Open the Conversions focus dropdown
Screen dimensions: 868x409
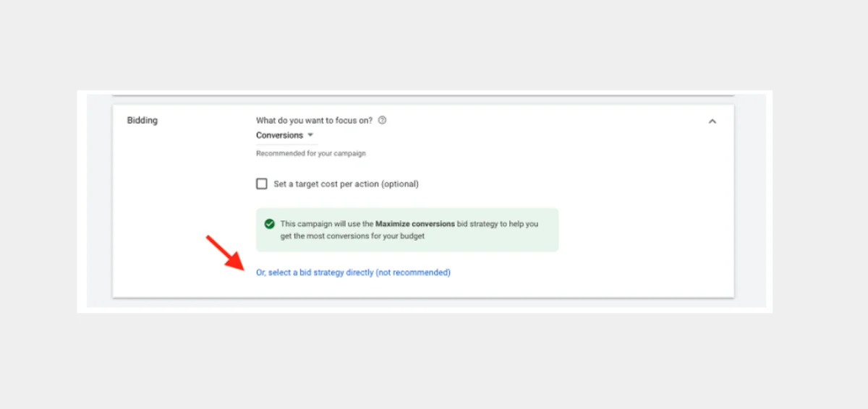(285, 135)
